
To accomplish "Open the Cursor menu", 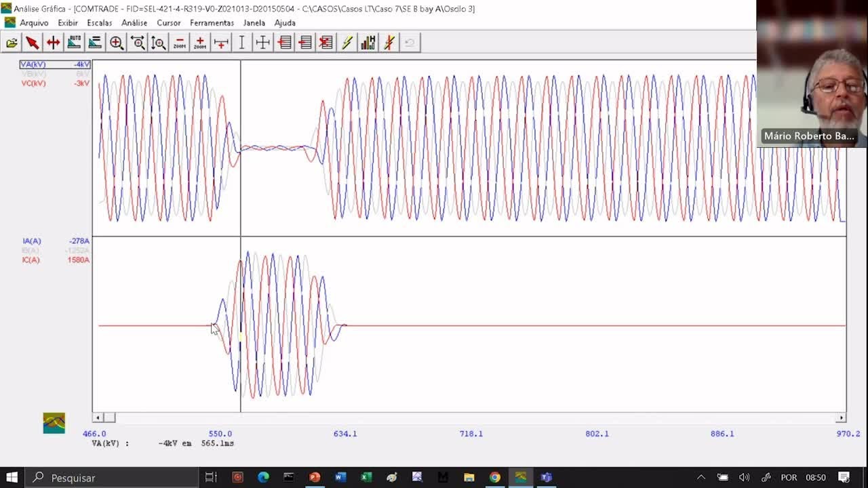I will pyautogui.click(x=169, y=23).
